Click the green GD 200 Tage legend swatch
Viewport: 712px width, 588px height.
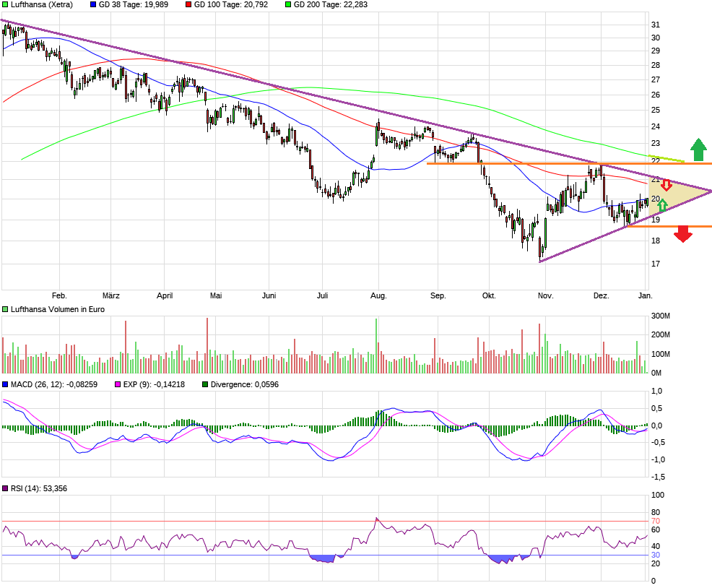(x=288, y=4)
